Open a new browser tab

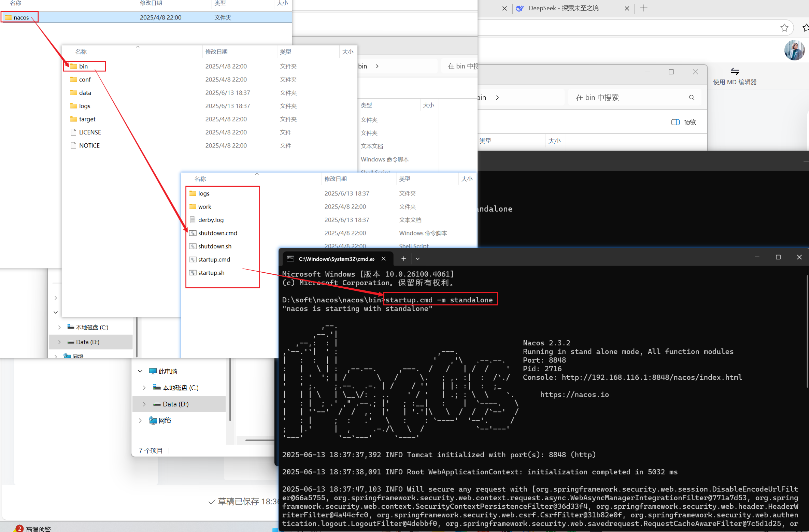pos(644,8)
